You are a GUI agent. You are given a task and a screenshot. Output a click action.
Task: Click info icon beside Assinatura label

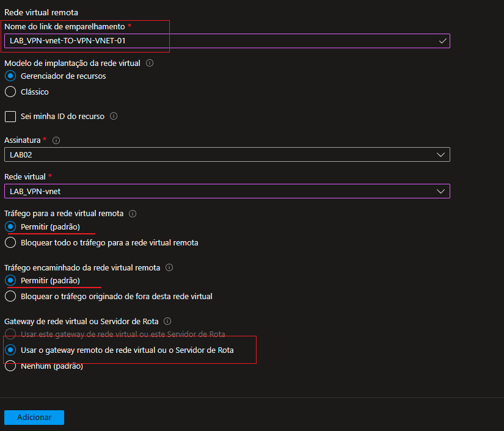tap(56, 140)
